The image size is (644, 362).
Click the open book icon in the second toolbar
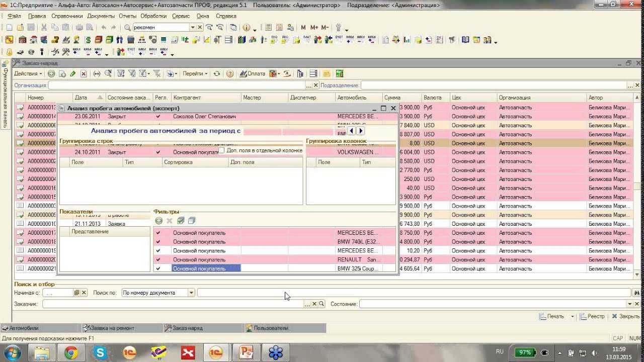[465, 40]
